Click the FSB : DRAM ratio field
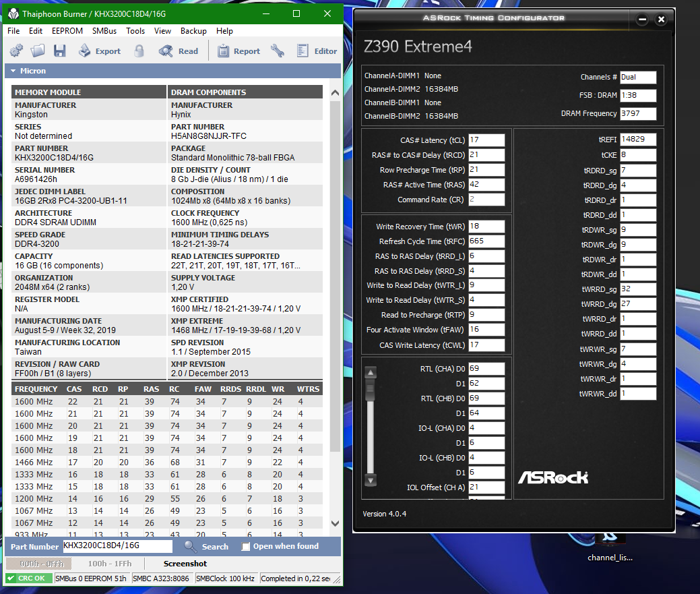 pyautogui.click(x=638, y=95)
